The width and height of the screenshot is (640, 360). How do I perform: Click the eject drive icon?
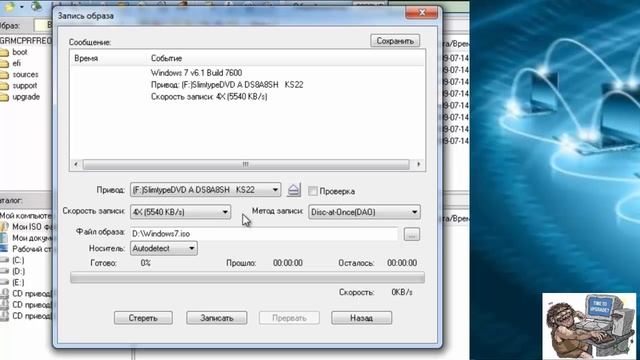pos(293,190)
